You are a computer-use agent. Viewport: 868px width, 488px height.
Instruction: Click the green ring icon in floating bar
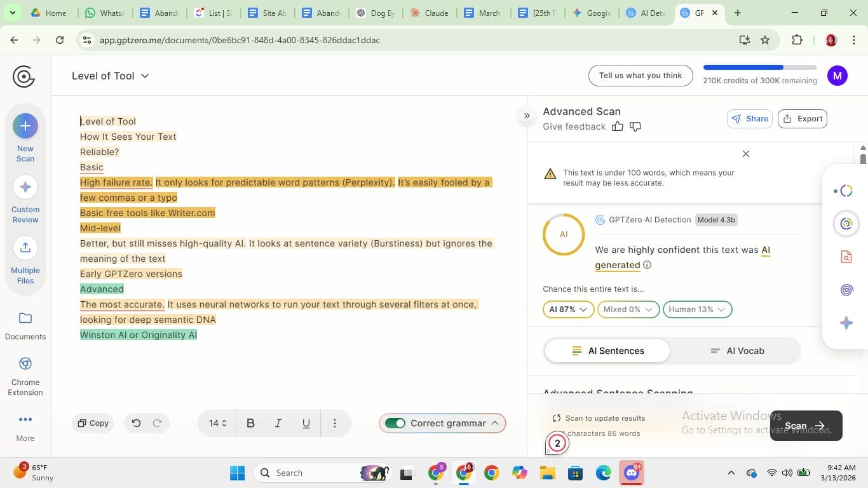(846, 224)
